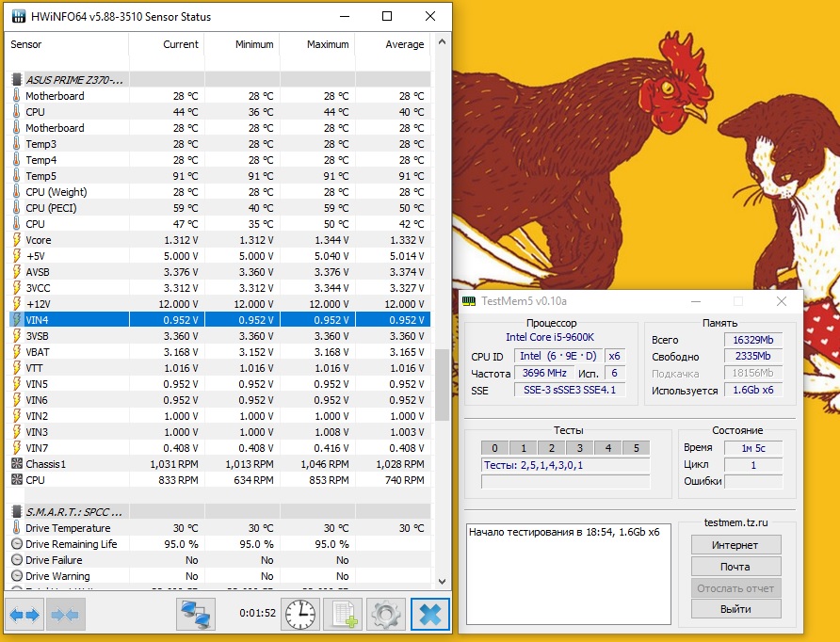The height and width of the screenshot is (642, 840).
Task: Click the Drive Remaining Life icon
Action: tap(17, 544)
